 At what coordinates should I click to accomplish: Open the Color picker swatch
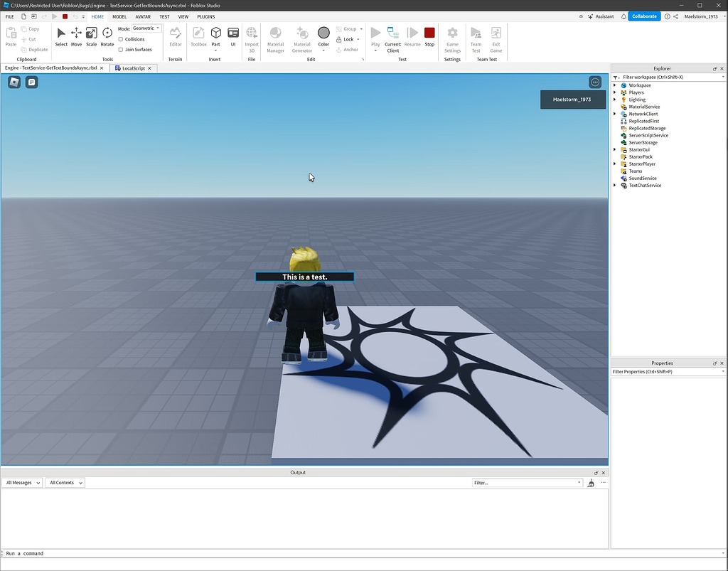point(323,33)
